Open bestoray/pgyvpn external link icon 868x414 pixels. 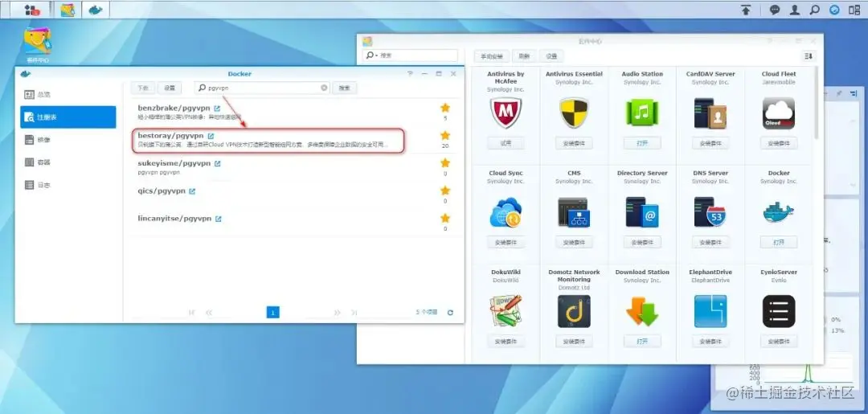pyautogui.click(x=211, y=136)
